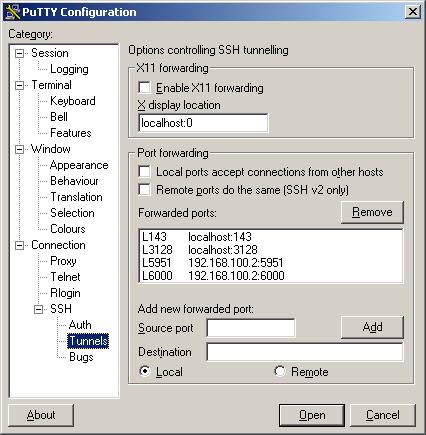Image resolution: width=426 pixels, height=435 pixels.
Task: Open the Behaviour category
Action: tap(74, 181)
